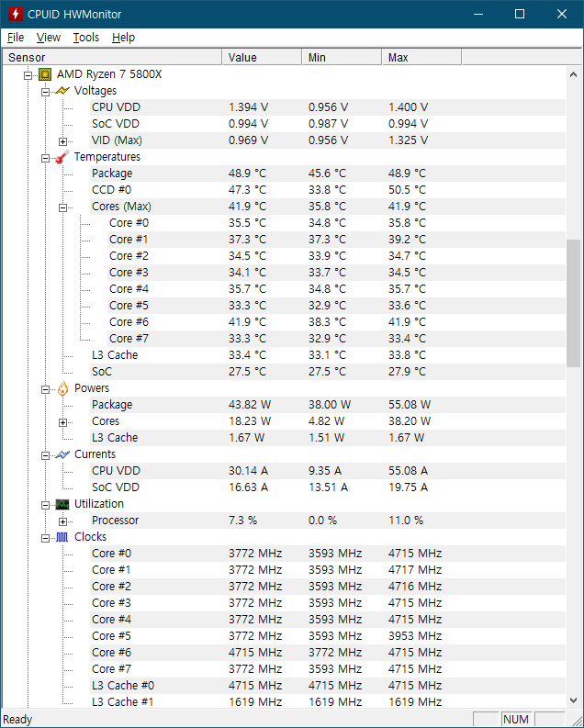
Task: Click the vertical scrollbar thumb
Action: point(573,303)
